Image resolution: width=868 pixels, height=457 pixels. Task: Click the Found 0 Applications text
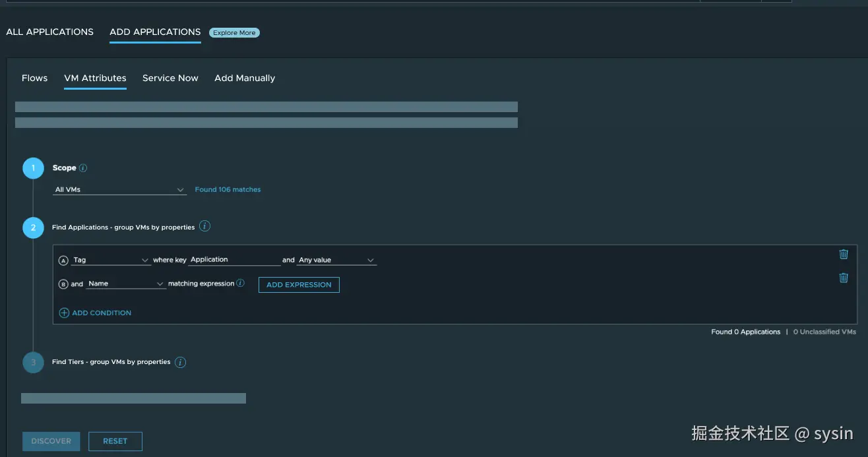coord(745,332)
